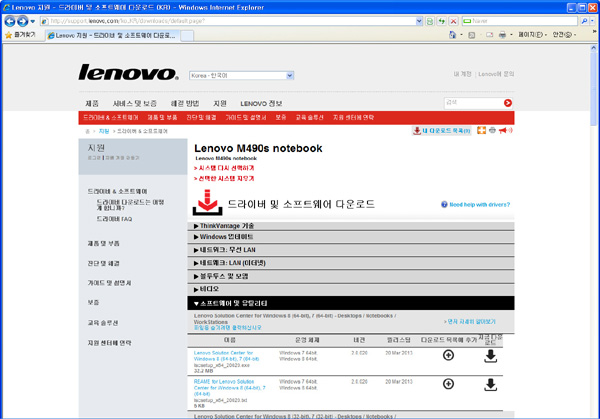Image resolution: width=600 pixels, height=419 pixels.
Task: Expand the network wireless LAN section
Action: (x=351, y=250)
